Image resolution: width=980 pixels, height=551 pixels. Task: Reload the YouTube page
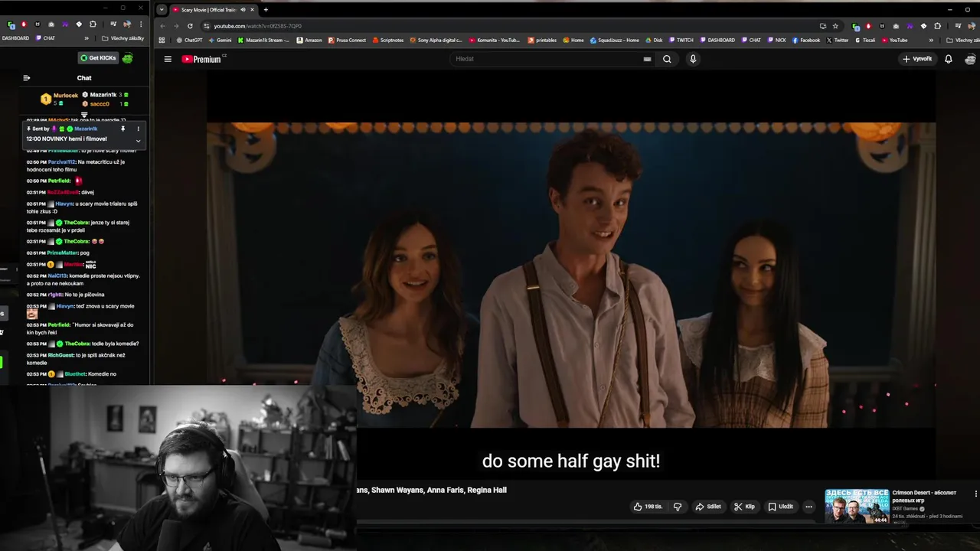point(190,25)
